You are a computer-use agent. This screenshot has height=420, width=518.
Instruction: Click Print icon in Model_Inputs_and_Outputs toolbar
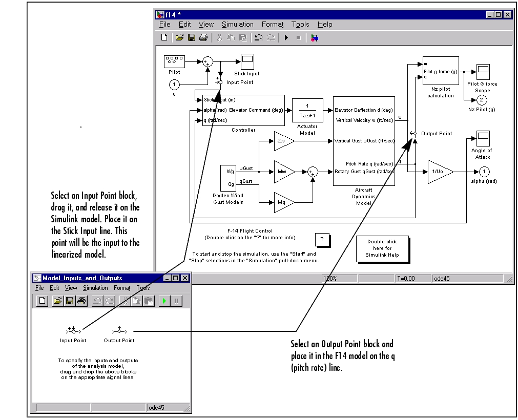(x=81, y=301)
